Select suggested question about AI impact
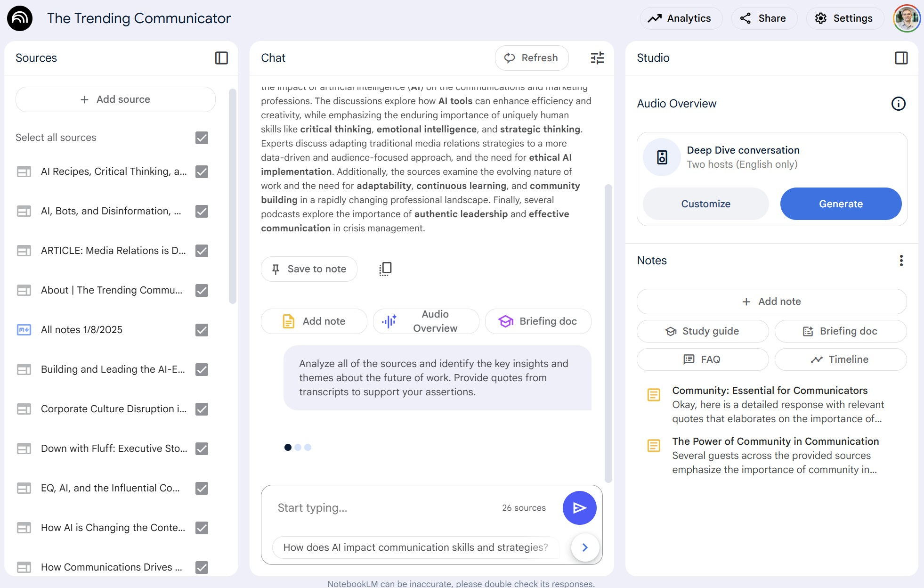This screenshot has height=588, width=924. tap(415, 547)
